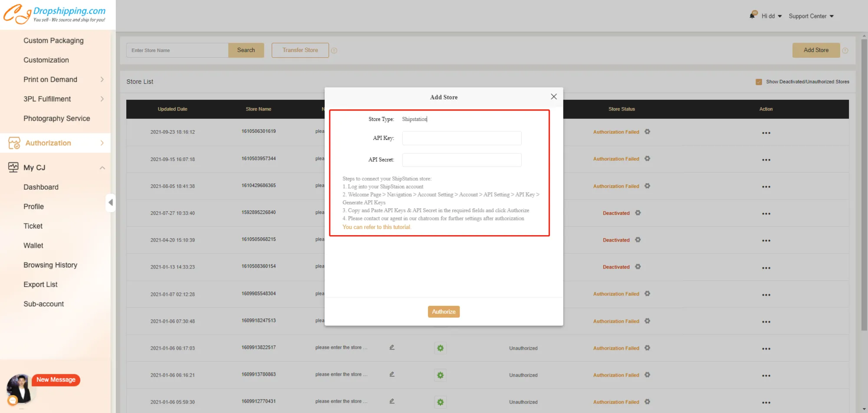The image size is (868, 413).
Task: Open the 'refer to this tutorial' link
Action: tap(376, 227)
